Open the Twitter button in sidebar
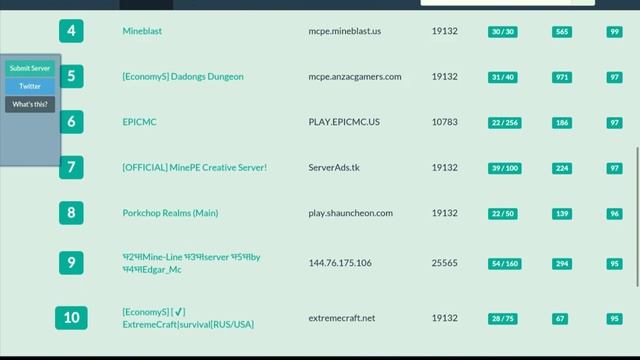The image size is (640, 360). [30, 86]
